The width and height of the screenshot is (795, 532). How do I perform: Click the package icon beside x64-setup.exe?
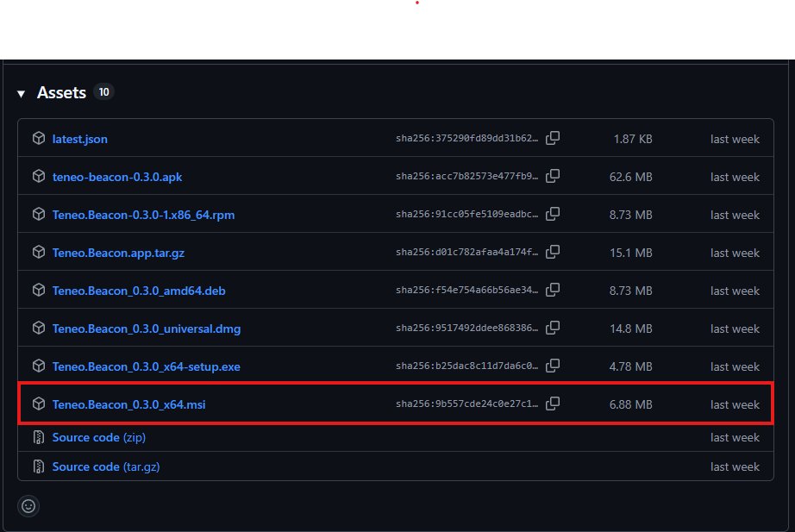[39, 366]
